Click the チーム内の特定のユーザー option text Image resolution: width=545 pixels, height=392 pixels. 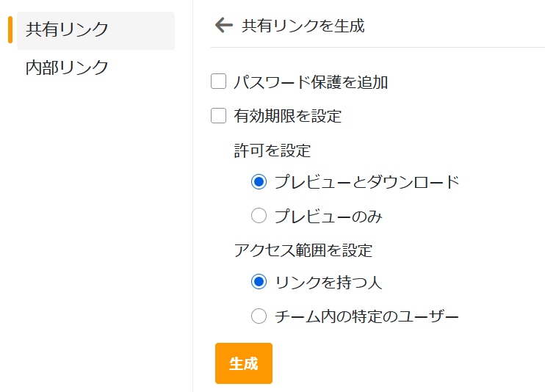pos(367,317)
